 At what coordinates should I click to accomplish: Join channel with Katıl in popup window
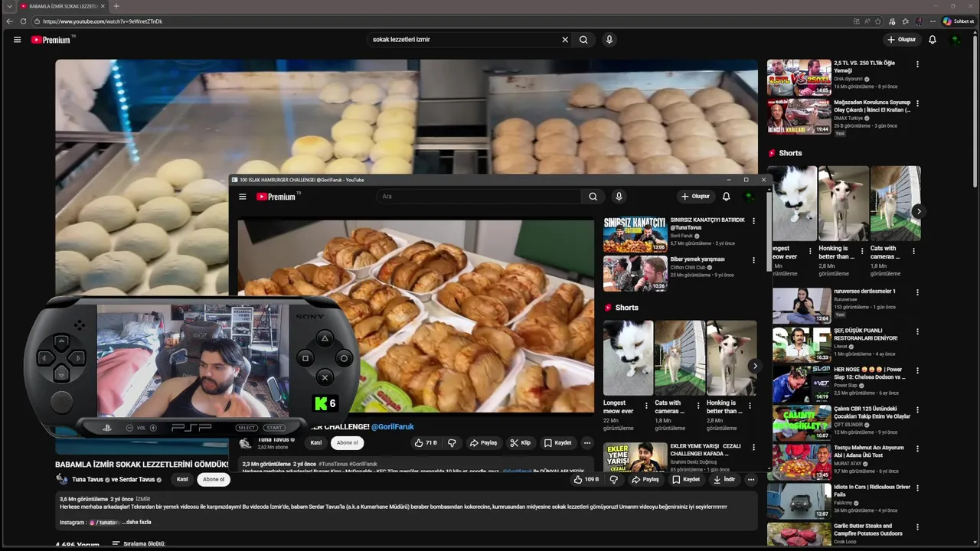315,443
